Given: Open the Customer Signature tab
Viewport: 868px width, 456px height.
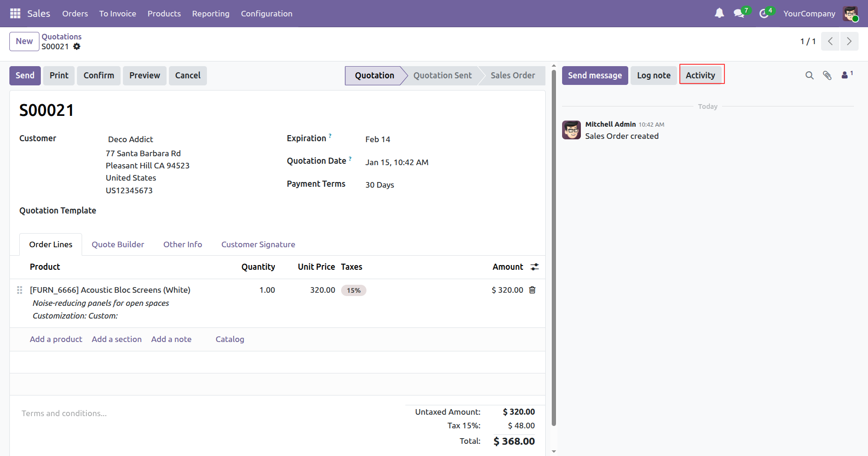Looking at the screenshot, I should [x=258, y=244].
